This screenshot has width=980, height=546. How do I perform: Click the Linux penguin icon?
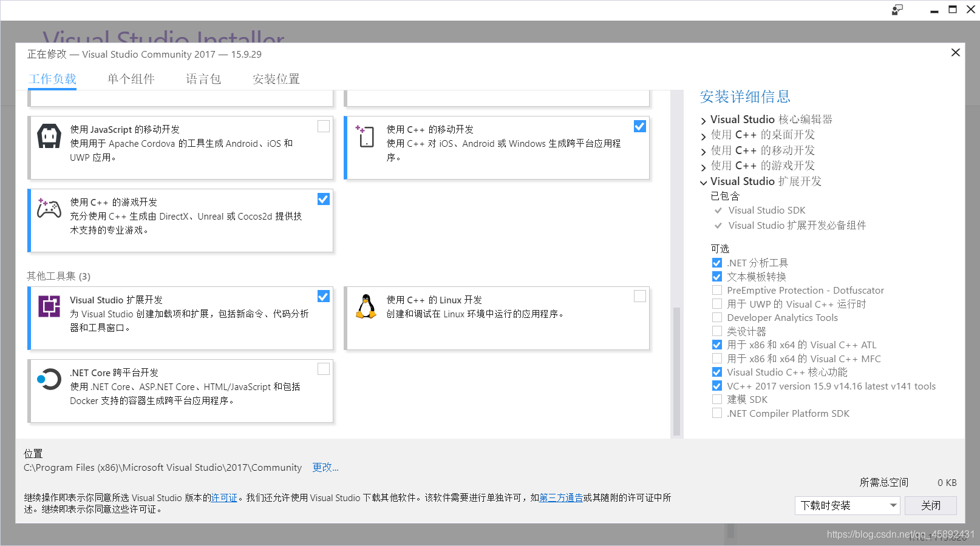[366, 306]
